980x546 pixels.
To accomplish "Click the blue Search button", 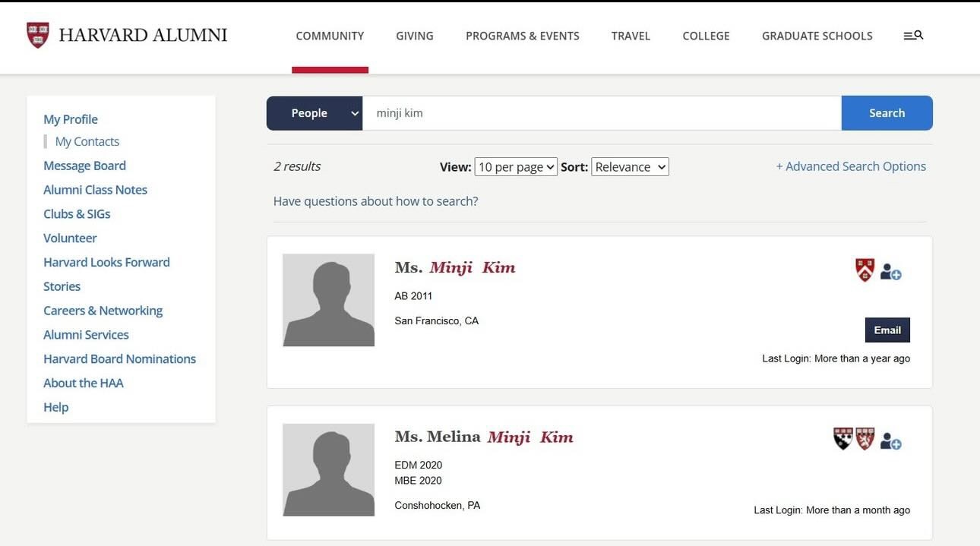I will 887,113.
